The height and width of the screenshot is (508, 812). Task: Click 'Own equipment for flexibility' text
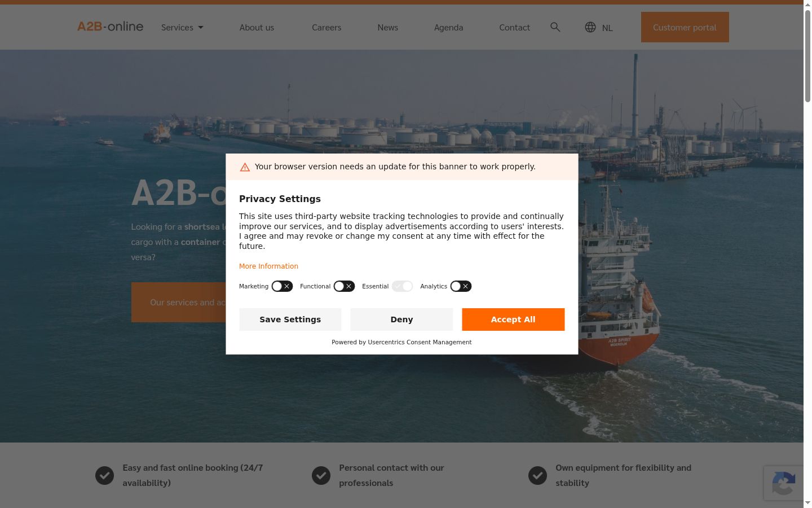(x=623, y=475)
